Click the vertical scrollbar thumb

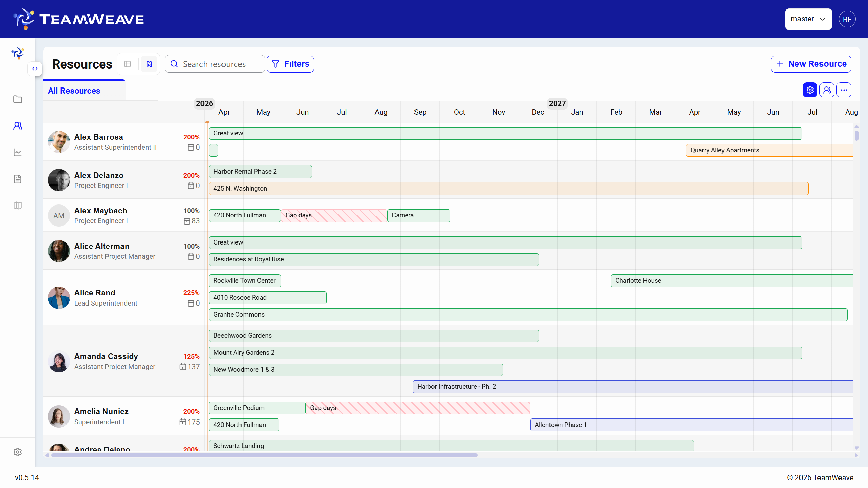(x=856, y=135)
